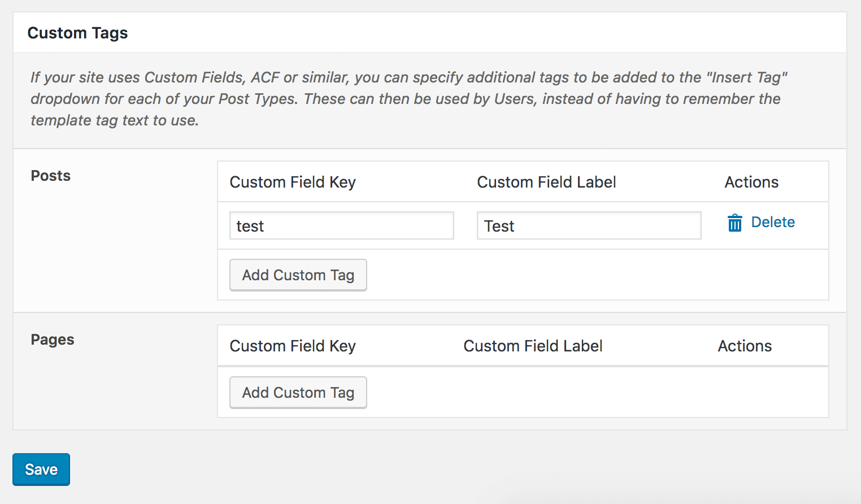Select the Custom Field Key input containing 'test'

click(x=341, y=225)
